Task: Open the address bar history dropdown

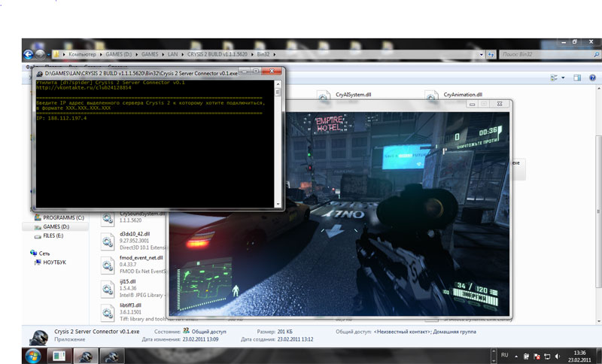Action: click(x=482, y=55)
